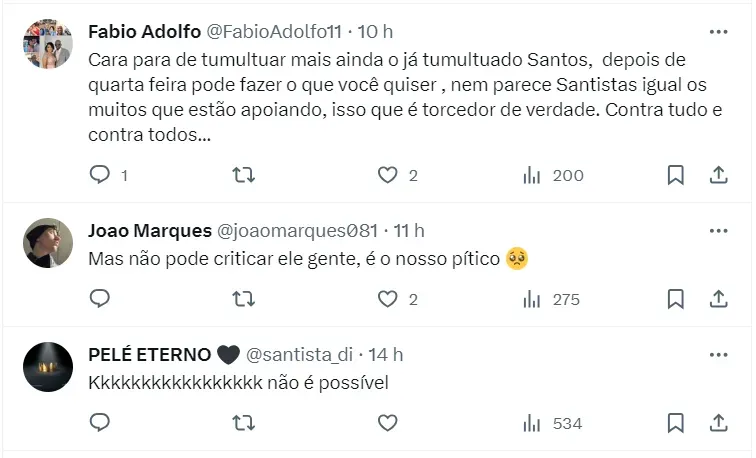Open more menu on Joao Marques' tweet

coord(718,231)
